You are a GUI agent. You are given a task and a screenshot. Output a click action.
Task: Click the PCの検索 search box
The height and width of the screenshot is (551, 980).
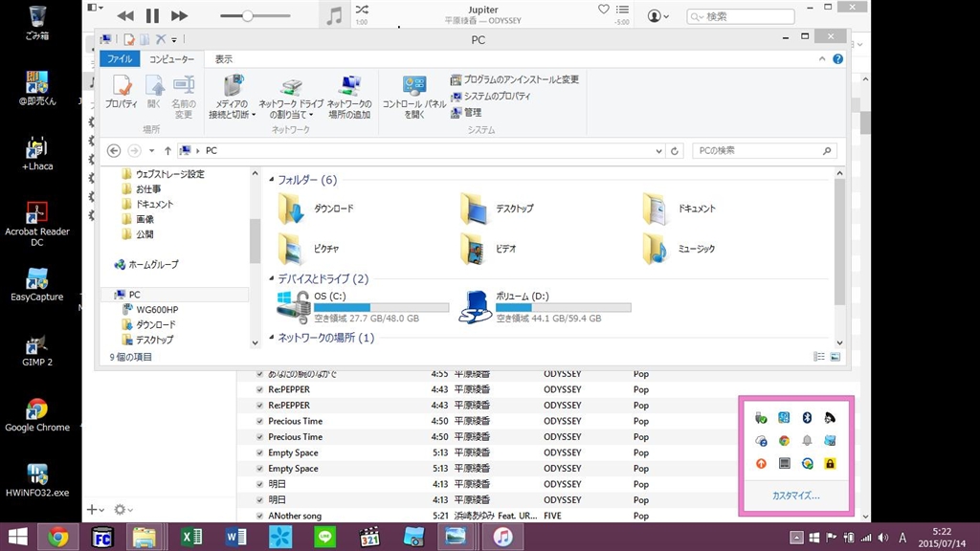(x=764, y=150)
